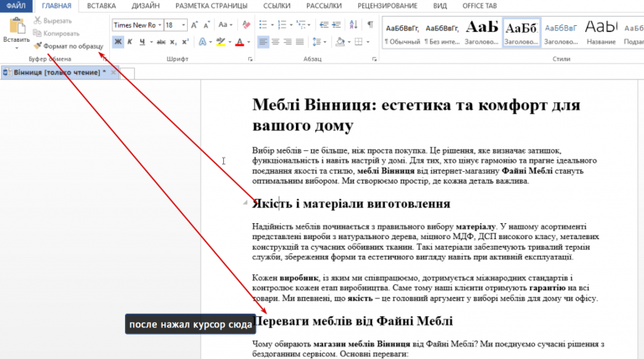This screenshot has height=359, width=644.
Task: Apply the Заголовок 1 large style
Action: click(481, 33)
